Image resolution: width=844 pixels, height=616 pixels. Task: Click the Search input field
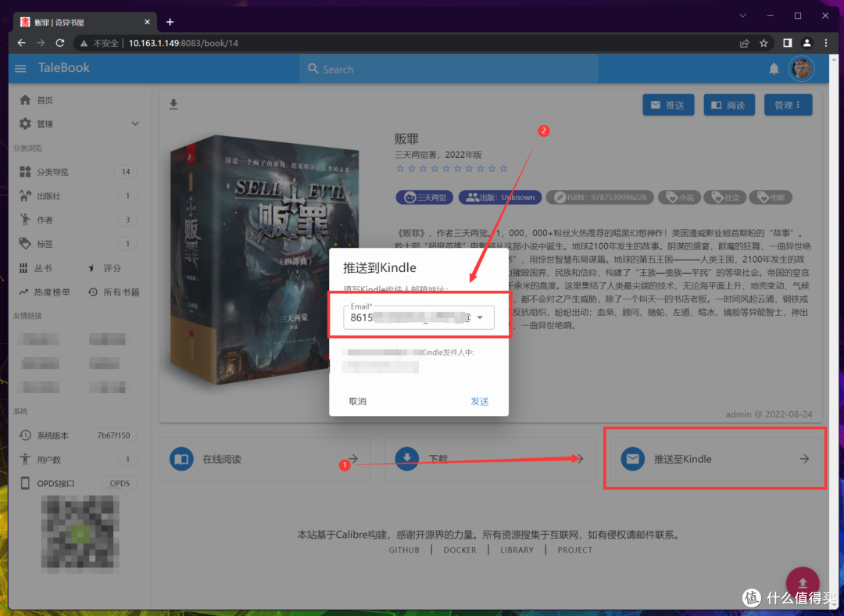pos(448,69)
